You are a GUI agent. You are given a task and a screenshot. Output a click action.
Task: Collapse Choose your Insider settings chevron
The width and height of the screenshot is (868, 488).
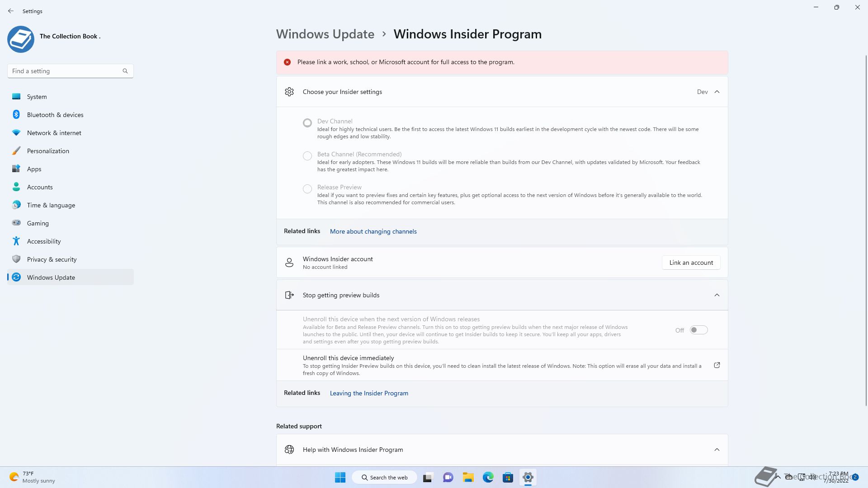coord(717,92)
